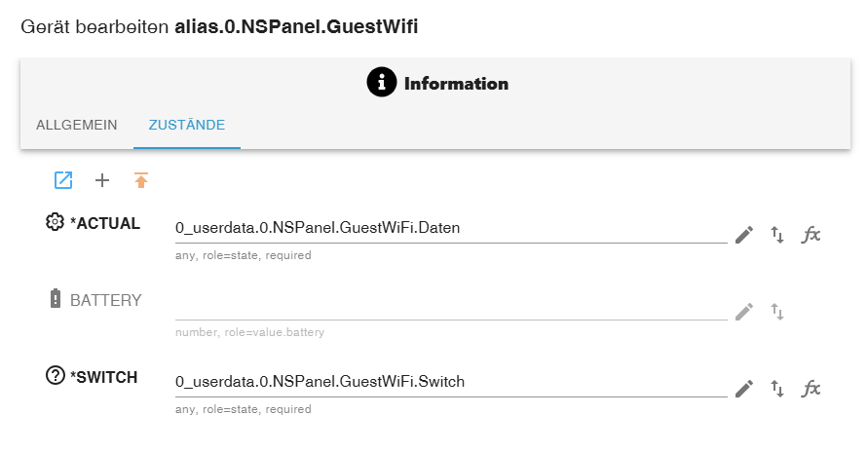
Task: Click the empty BATTERY state input field
Action: pos(450,305)
